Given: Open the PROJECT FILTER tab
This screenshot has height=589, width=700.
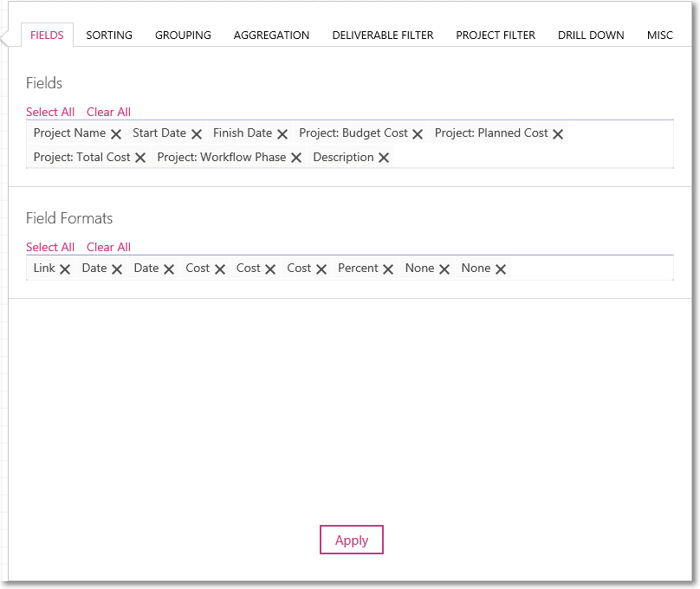Looking at the screenshot, I should coord(496,35).
